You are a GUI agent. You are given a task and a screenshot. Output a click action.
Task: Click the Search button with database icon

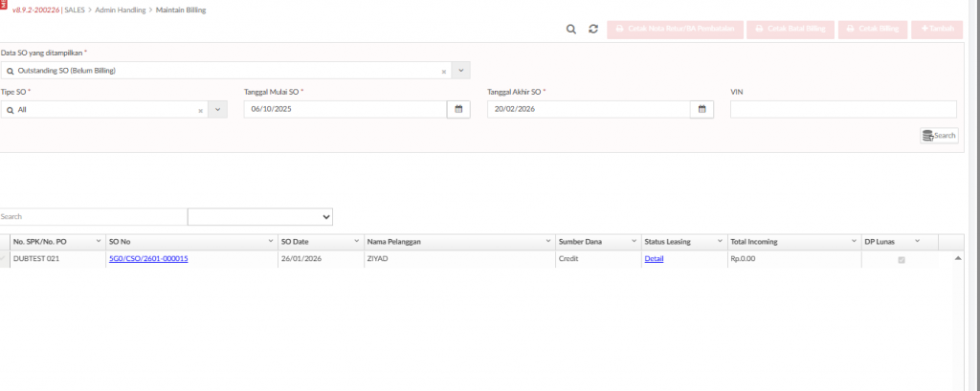(x=939, y=136)
